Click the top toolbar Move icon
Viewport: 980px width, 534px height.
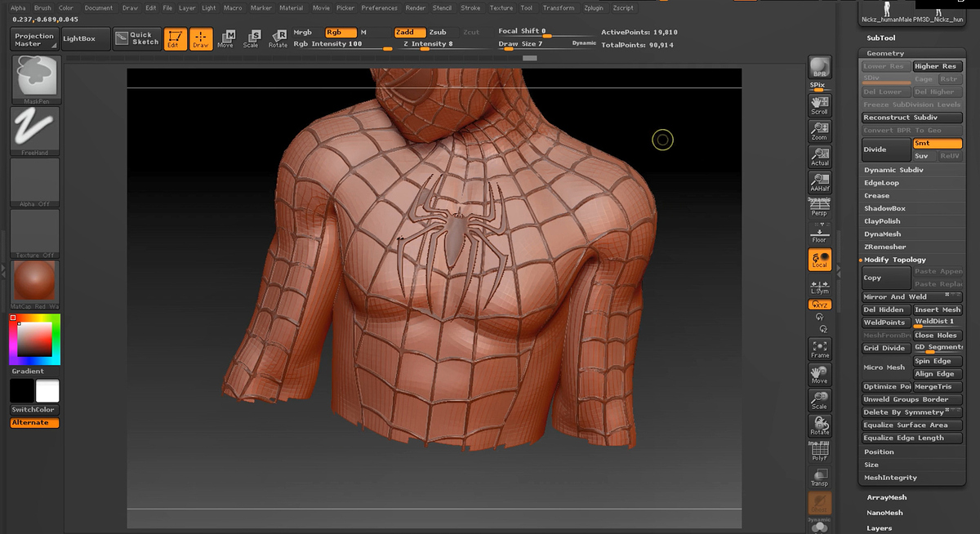click(225, 38)
